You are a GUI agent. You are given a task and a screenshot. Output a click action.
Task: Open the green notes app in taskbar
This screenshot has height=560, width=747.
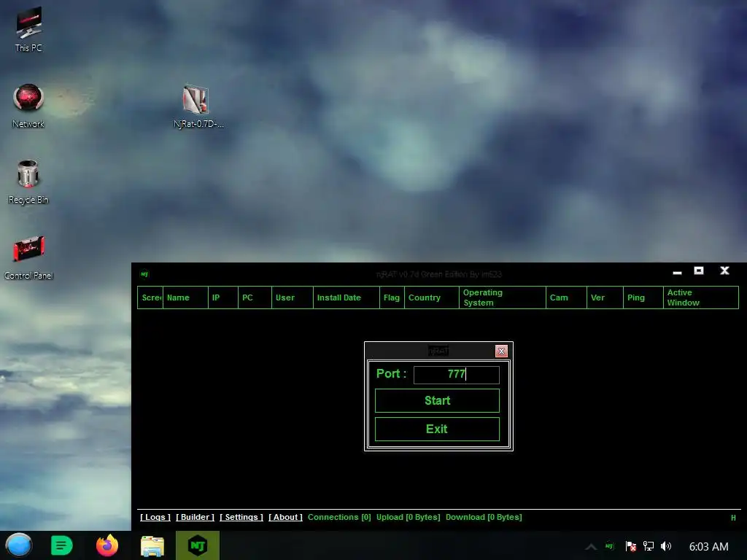pos(61,545)
